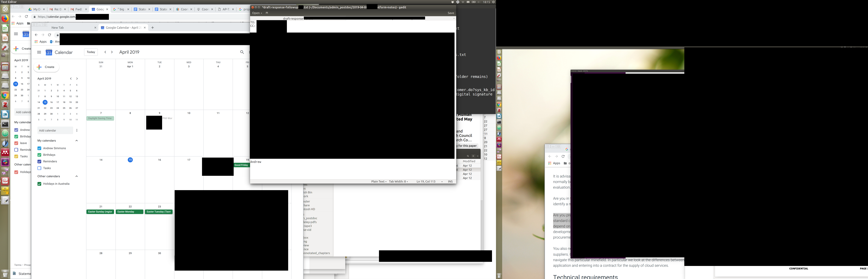Click the Today button in Calendar
Viewport: 868px width, 279px height.
[x=91, y=52]
